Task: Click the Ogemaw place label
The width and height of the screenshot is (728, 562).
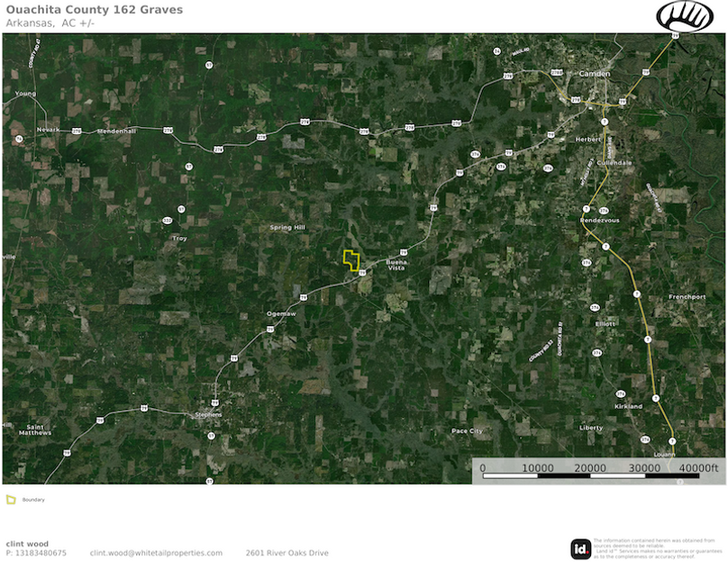Action: (281, 313)
